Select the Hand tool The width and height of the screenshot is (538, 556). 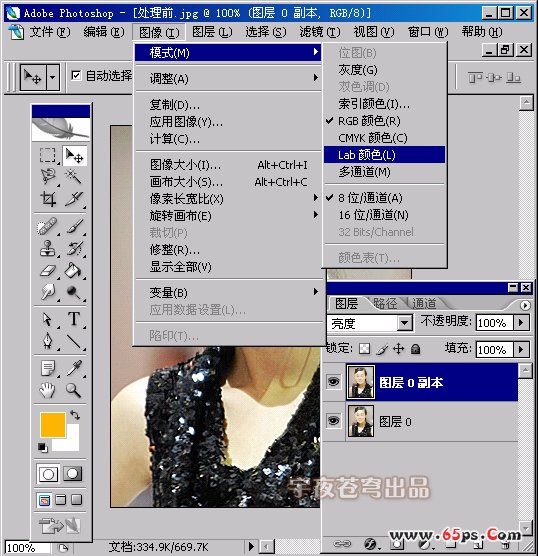click(47, 390)
